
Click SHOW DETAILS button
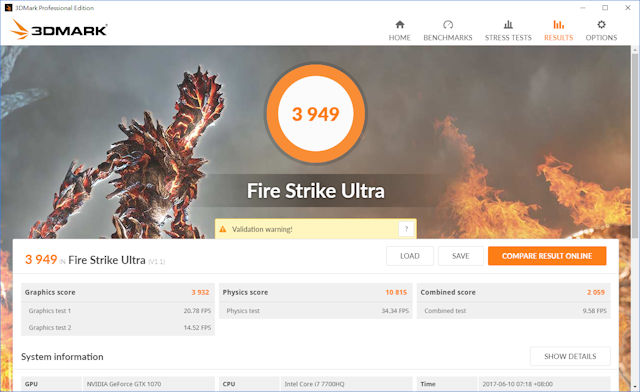point(570,356)
